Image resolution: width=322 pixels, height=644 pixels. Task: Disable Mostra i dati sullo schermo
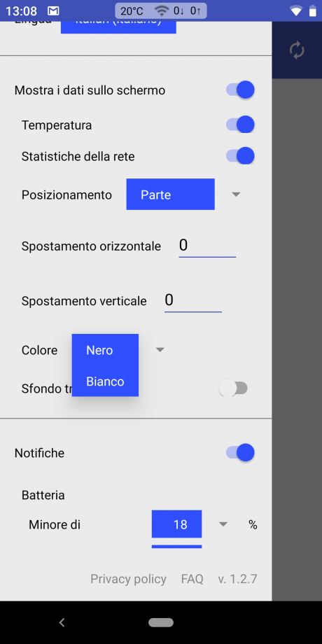point(240,90)
